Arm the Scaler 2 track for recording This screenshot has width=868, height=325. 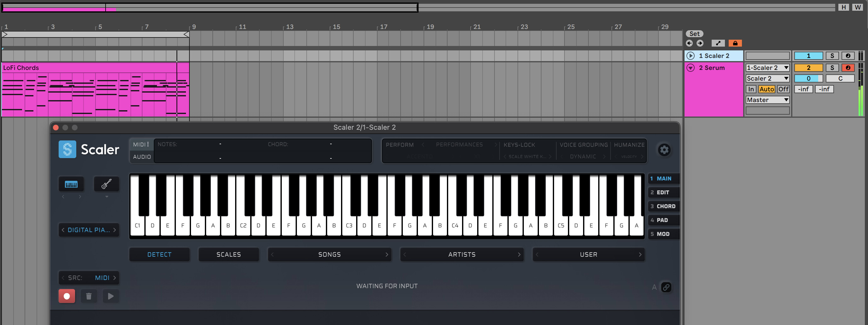point(848,56)
